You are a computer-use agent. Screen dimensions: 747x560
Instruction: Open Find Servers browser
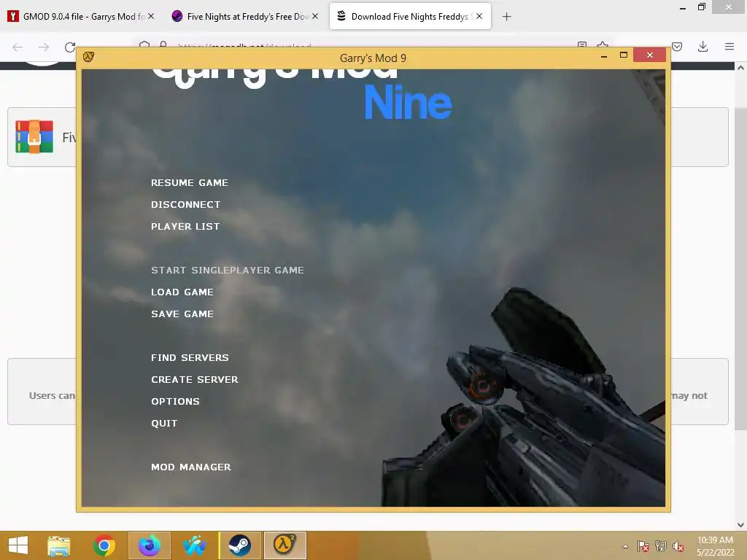tap(190, 358)
